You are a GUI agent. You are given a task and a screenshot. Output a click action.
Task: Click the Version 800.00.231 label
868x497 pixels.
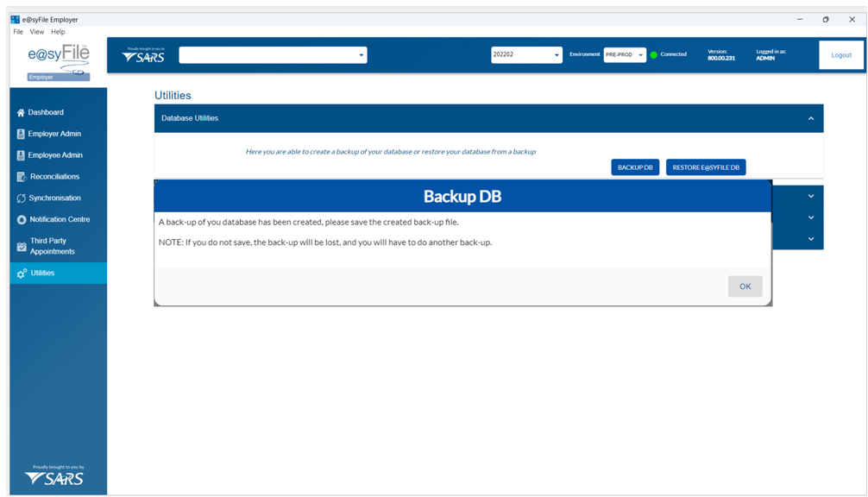[721, 55]
